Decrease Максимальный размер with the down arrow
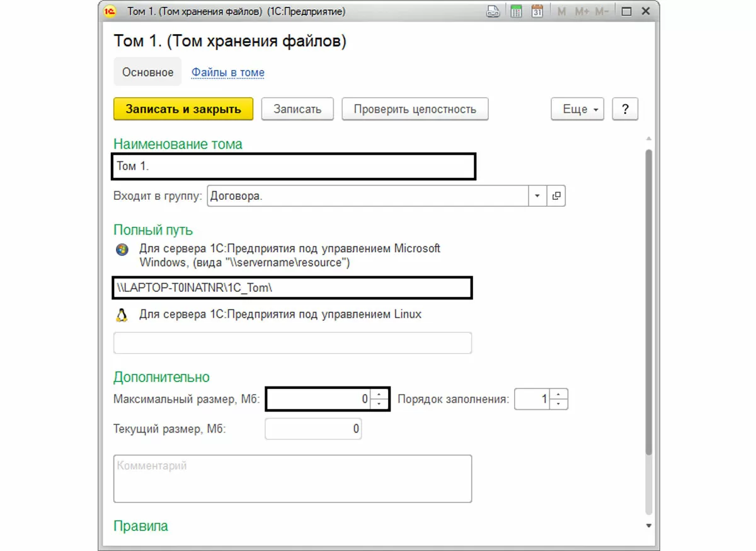The image size is (756, 551). 379,403
